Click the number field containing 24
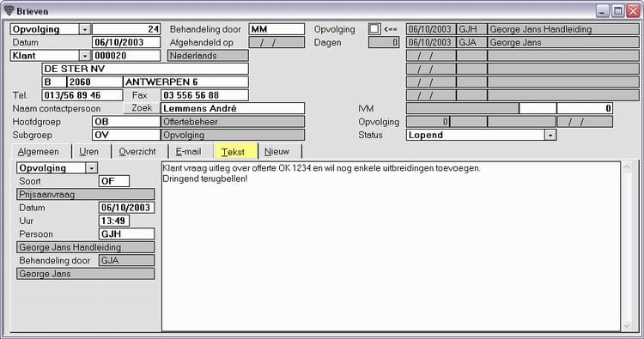The image size is (644, 339). click(126, 29)
